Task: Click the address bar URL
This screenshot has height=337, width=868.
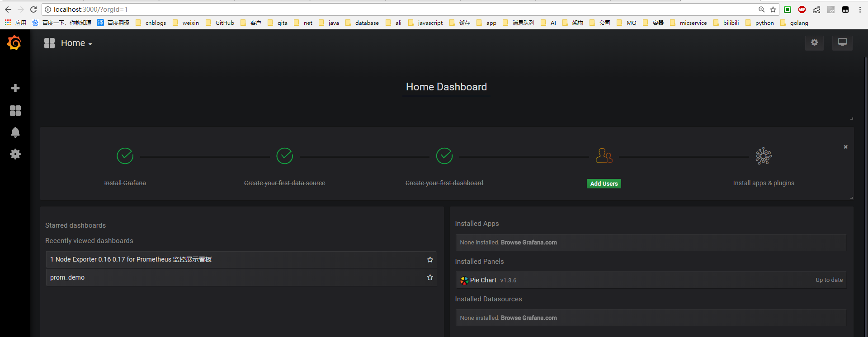Action: [x=90, y=9]
